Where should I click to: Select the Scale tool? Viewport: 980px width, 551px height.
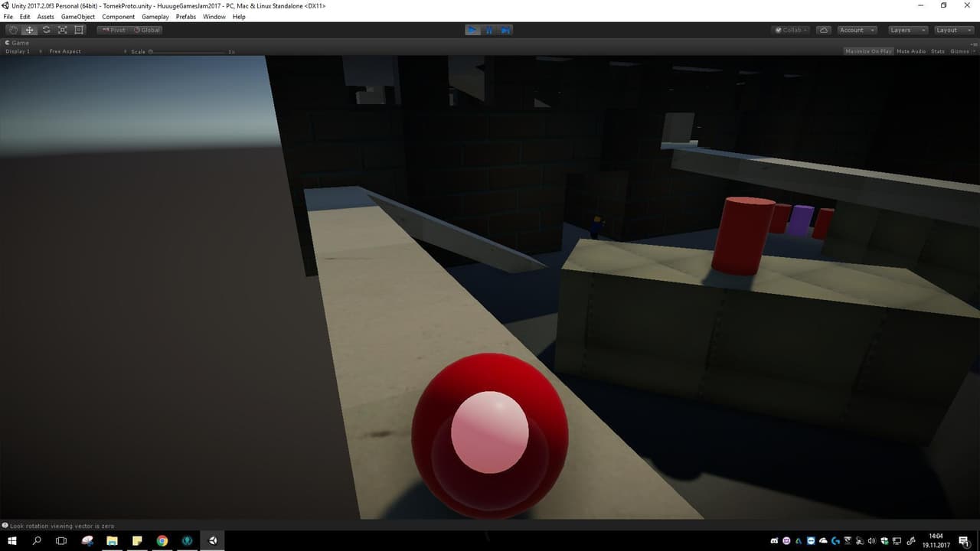pos(63,30)
